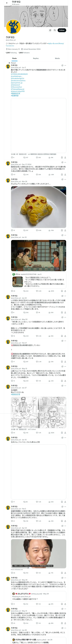Go back using the top-left arrow

[7, 3]
